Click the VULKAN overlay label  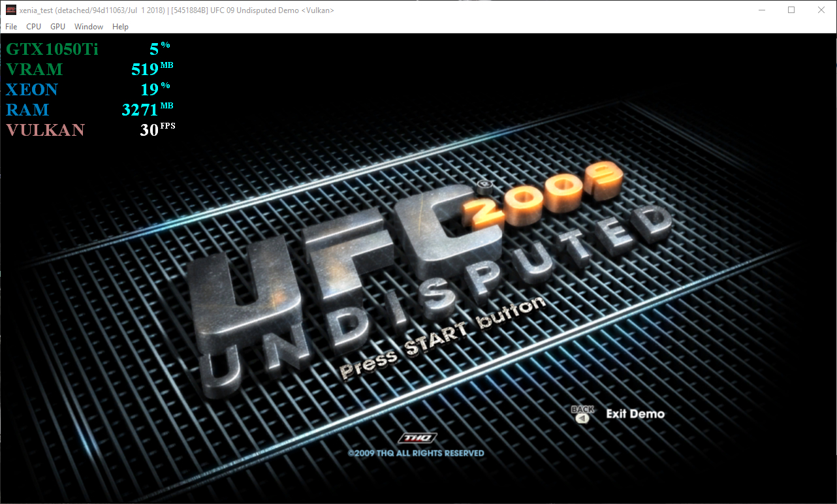46,130
